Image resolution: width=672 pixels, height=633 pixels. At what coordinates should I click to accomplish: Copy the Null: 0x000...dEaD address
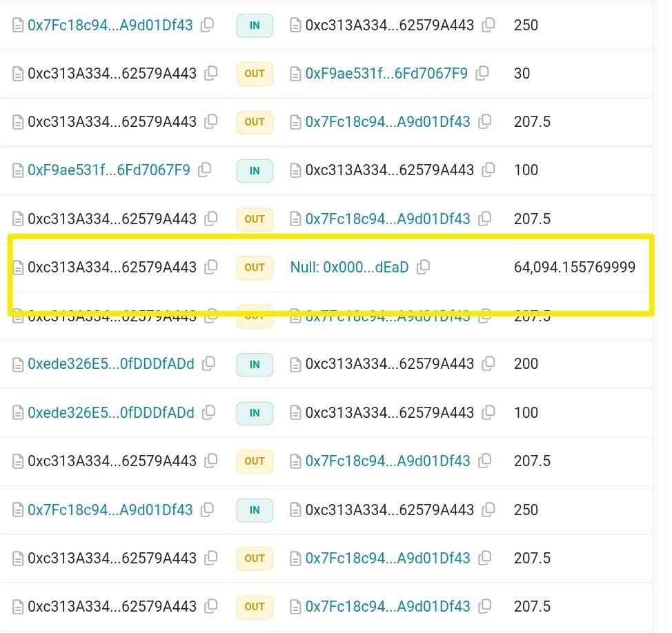[x=423, y=266]
